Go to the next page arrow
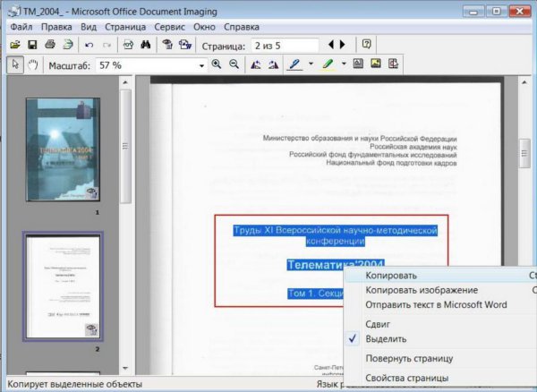This screenshot has width=537, height=392. point(343,45)
